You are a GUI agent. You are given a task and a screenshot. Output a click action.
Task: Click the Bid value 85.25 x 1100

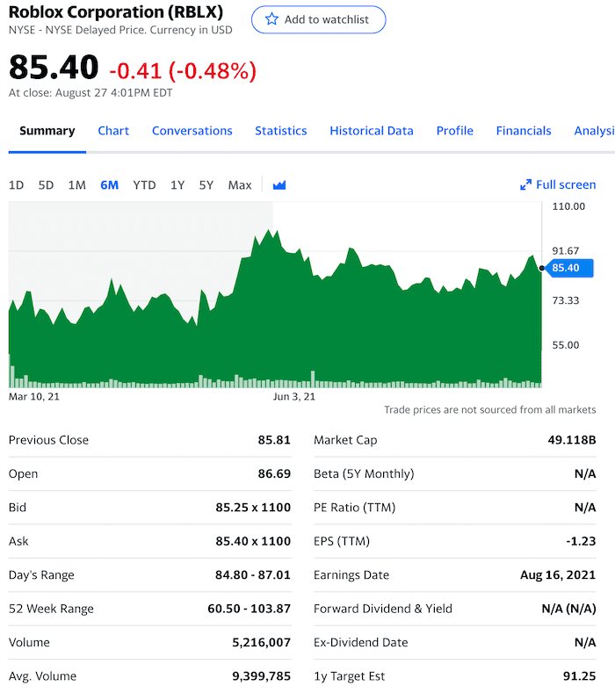[253, 508]
